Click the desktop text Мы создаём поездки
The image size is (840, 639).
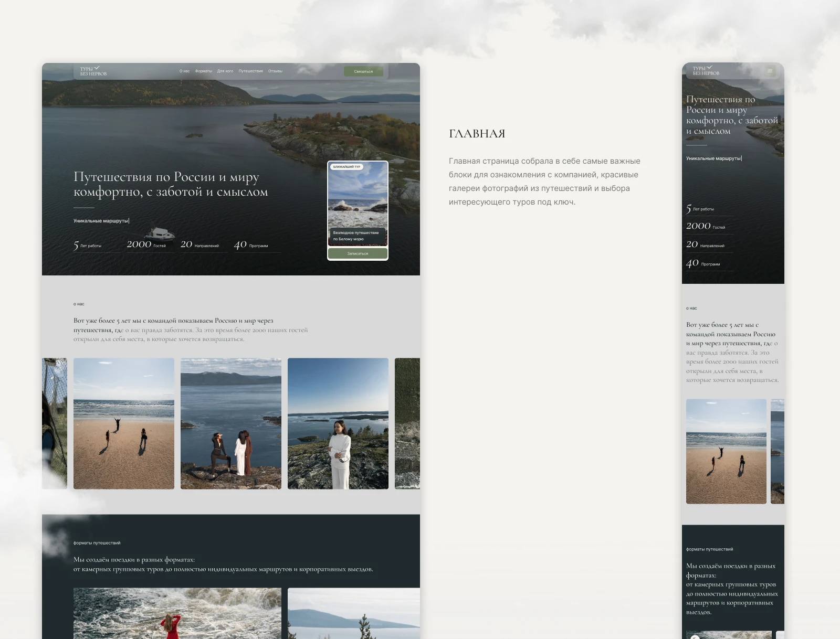(223, 565)
